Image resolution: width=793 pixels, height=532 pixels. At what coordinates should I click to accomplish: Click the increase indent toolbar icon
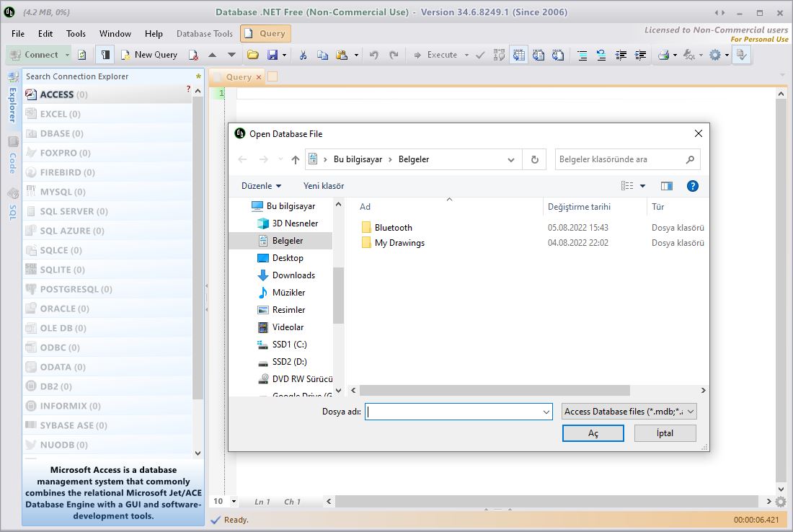pos(640,55)
